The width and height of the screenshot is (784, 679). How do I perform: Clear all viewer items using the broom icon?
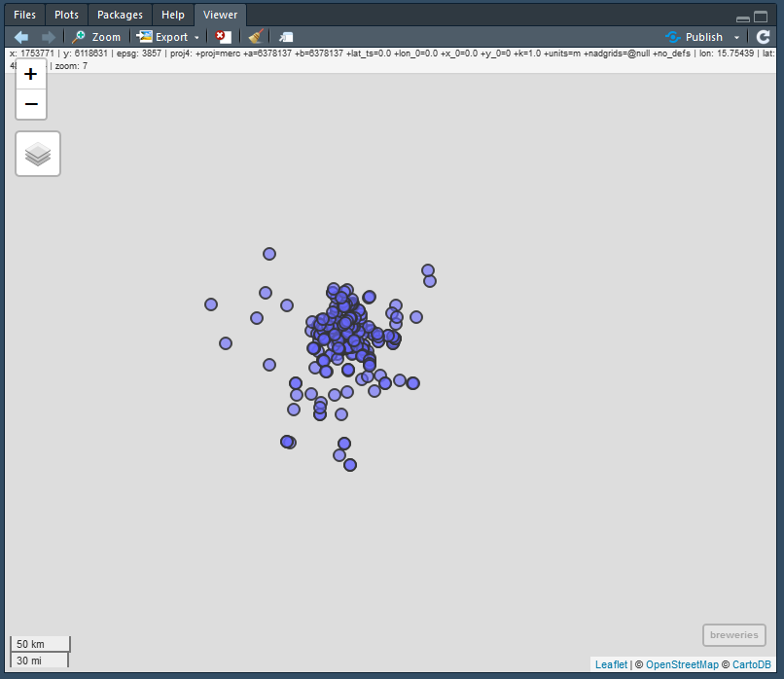(x=255, y=37)
